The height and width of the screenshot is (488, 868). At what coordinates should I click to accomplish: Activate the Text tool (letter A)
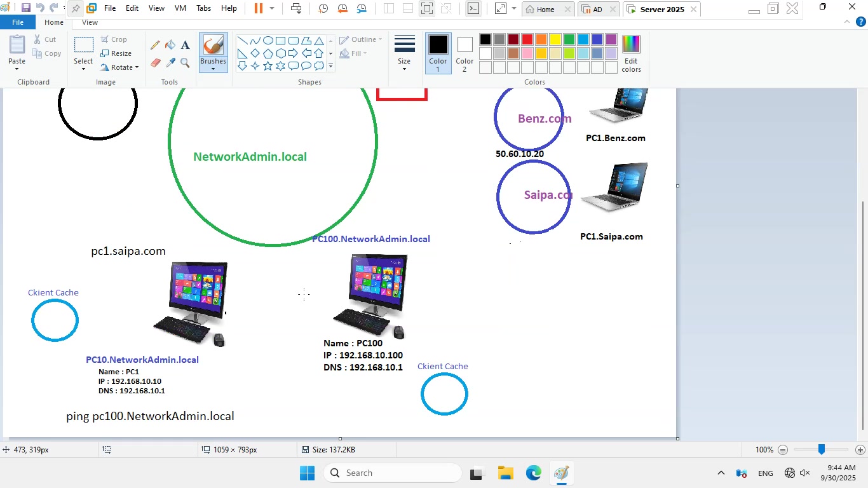pos(185,45)
